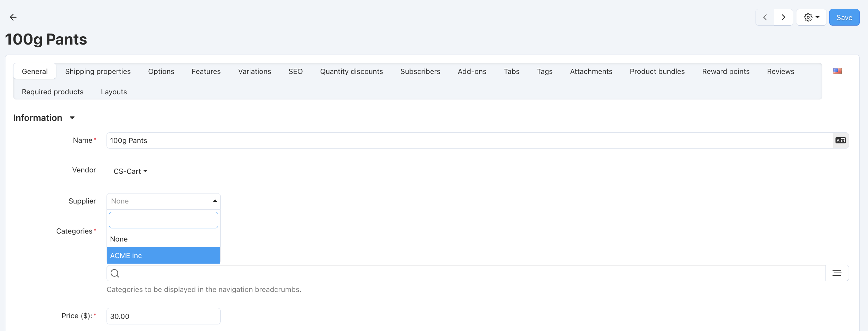Go back using the left arrow icon
Screen dimensions: 868x331
13,17
